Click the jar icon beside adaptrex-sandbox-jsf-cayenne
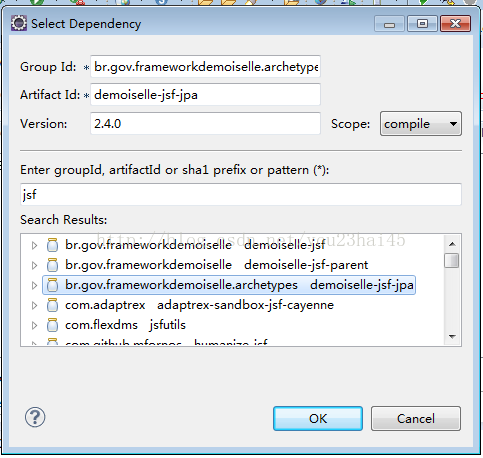Screen dimensions: 483x458 52,305
